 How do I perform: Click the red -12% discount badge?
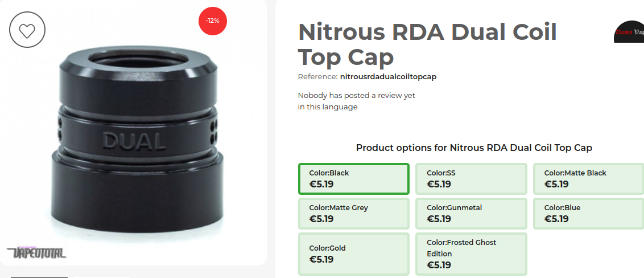pyautogui.click(x=213, y=21)
